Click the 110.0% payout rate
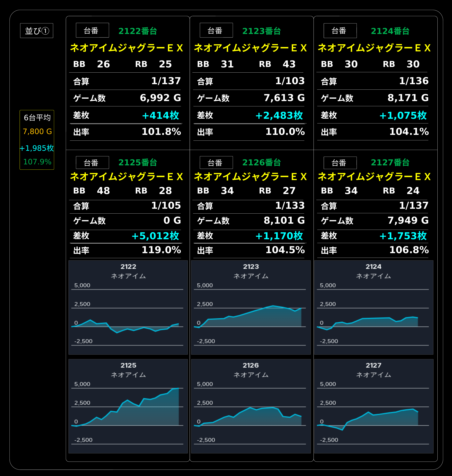The height and width of the screenshot is (476, 452). pos(285,132)
